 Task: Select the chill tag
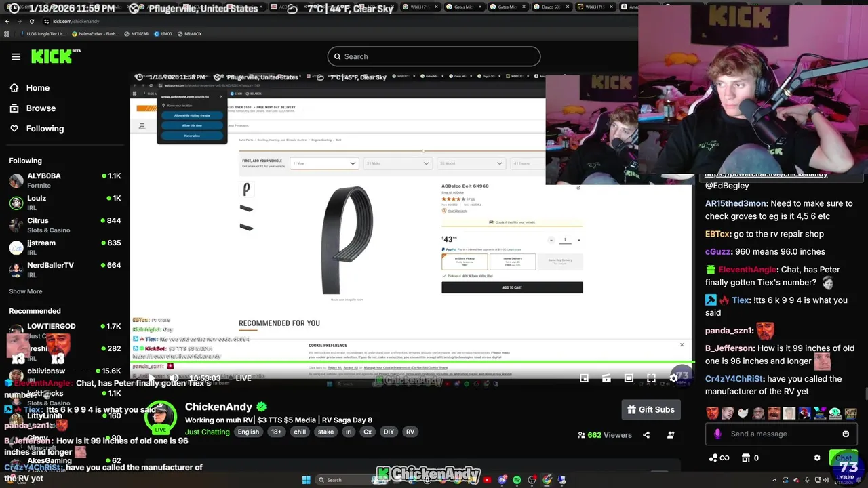300,432
